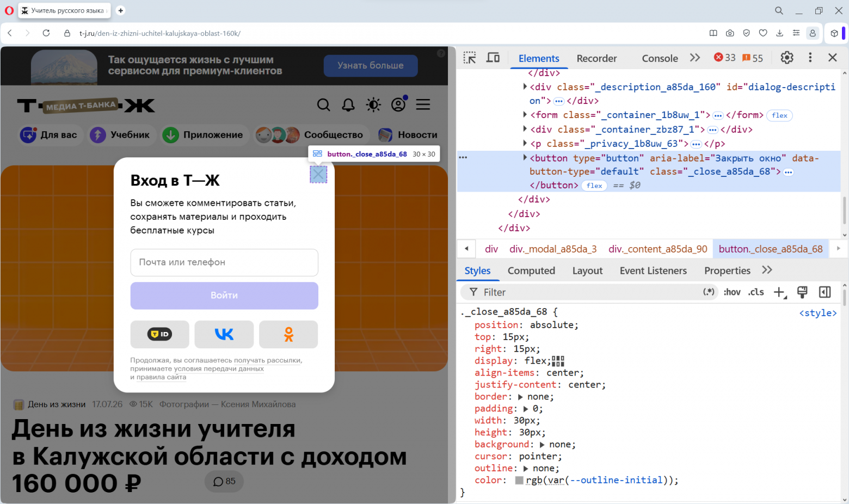849x504 pixels.
Task: Log in with Odnoklassniki button
Action: pos(288,334)
